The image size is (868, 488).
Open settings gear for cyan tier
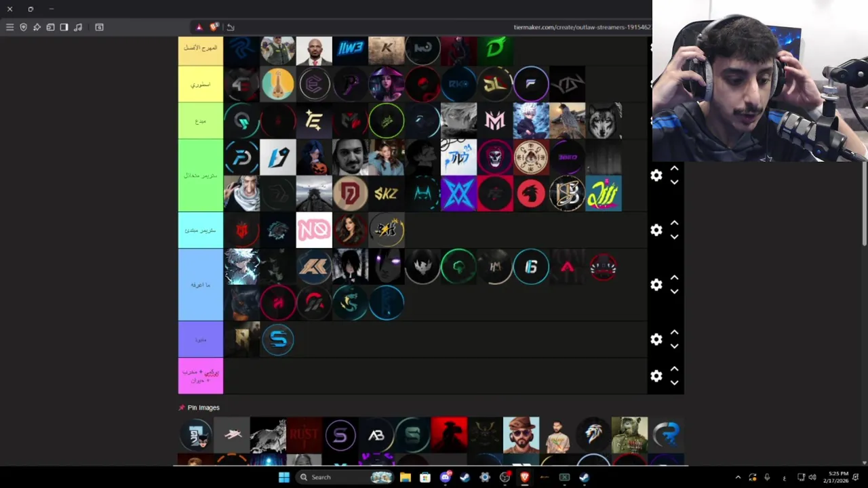point(656,230)
